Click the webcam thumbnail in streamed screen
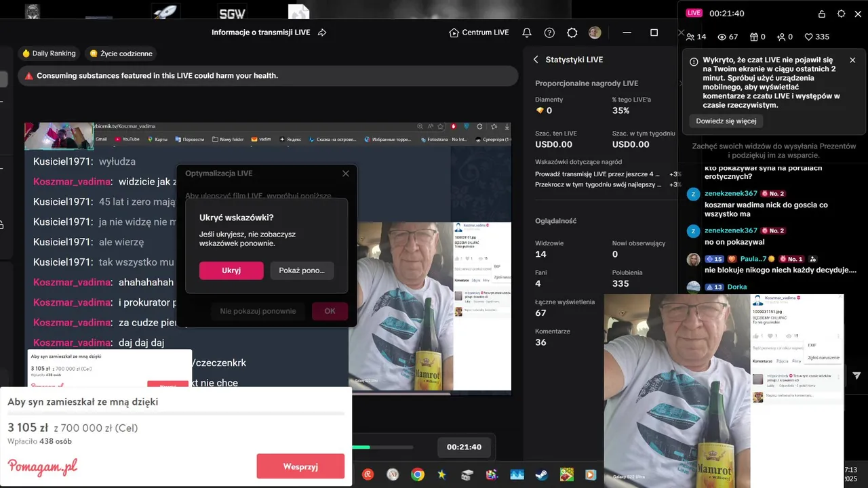This screenshot has height=488, width=868. tap(58, 136)
